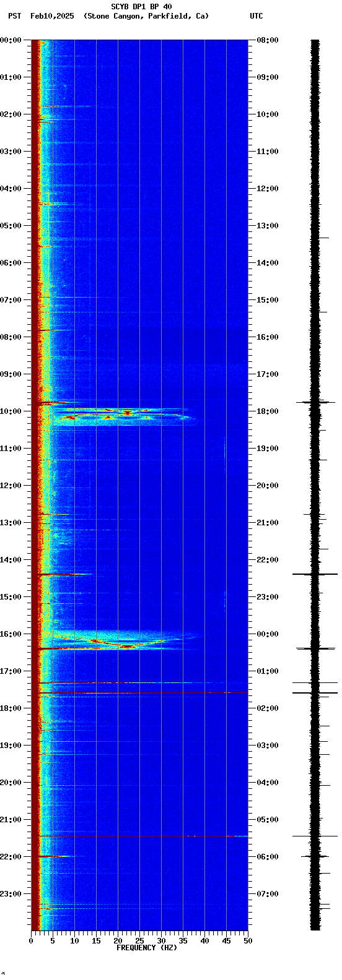
Task: Click the frequency tick label "35"
Action: click(x=183, y=941)
